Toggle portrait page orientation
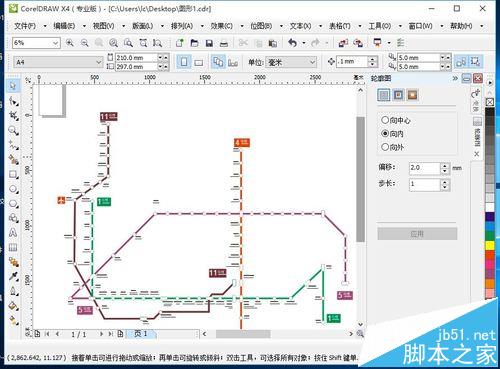 pos(184,62)
